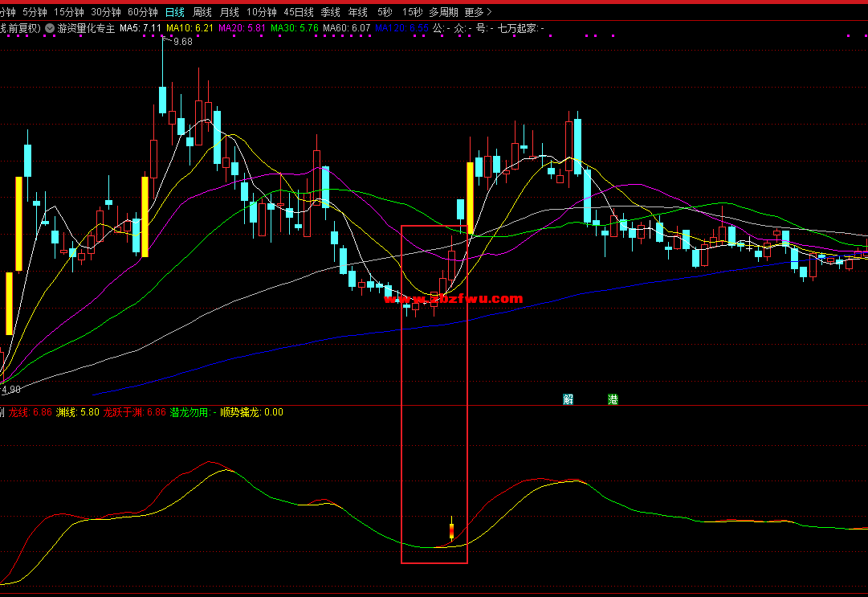Open the 年线 yearly chart tab
The width and height of the screenshot is (868, 597).
pos(357,12)
